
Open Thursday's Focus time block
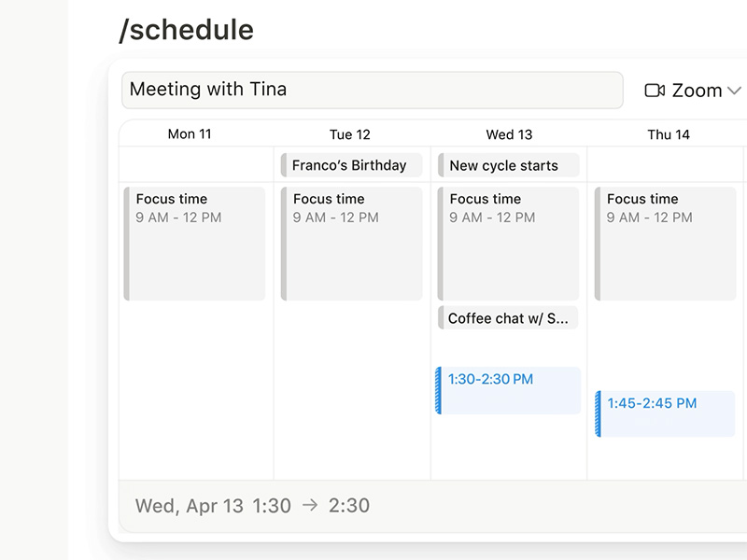pos(666,244)
